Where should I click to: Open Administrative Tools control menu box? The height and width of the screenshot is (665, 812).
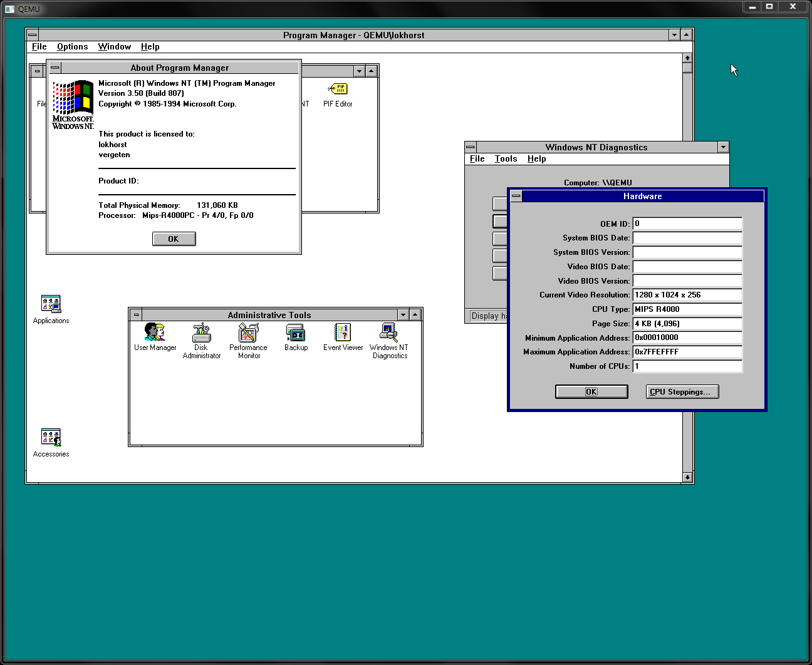(136, 315)
